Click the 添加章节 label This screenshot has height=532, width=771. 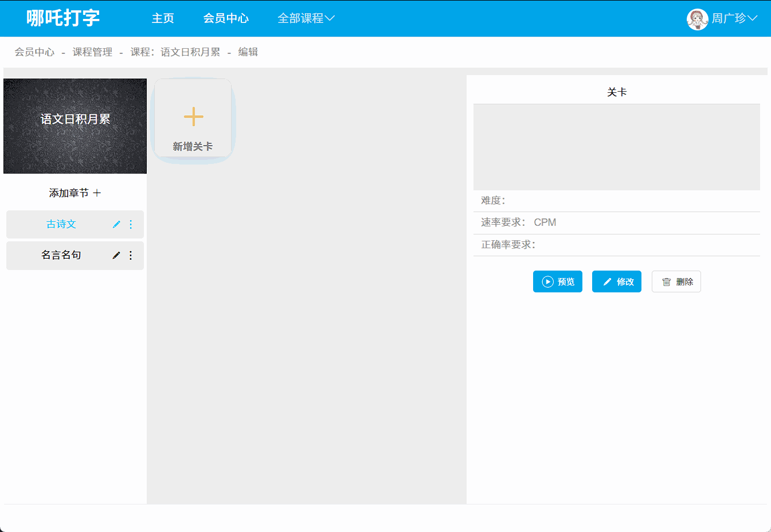pos(69,193)
